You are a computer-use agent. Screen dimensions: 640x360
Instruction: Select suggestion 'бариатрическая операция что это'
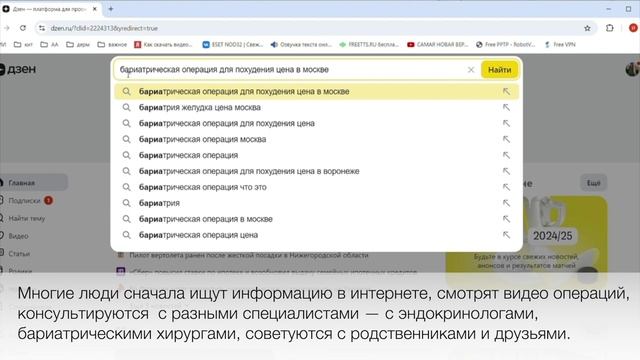tap(316, 187)
